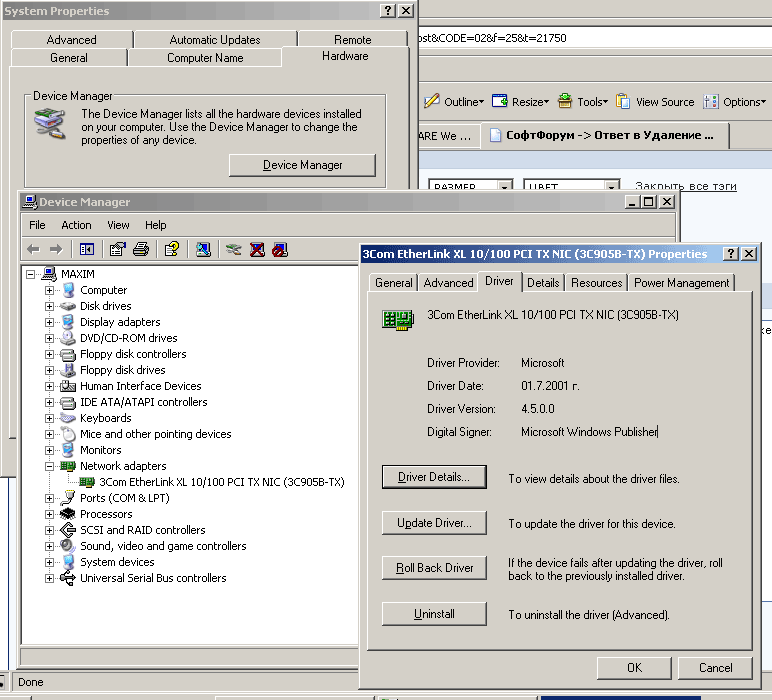The height and width of the screenshot is (700, 772).
Task: Expand the IDE ATA/ATAPI controllers node
Action: coord(49,402)
